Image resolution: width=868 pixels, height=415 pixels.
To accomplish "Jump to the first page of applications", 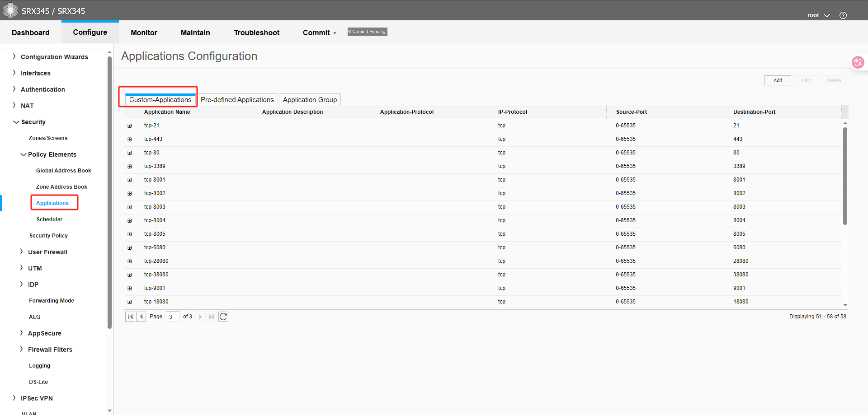I will pyautogui.click(x=130, y=316).
